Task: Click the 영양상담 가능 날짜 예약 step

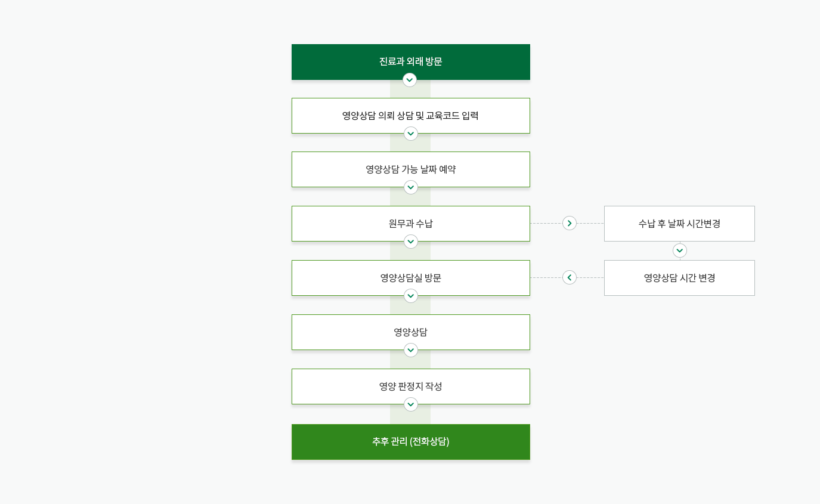Action: coord(410,169)
